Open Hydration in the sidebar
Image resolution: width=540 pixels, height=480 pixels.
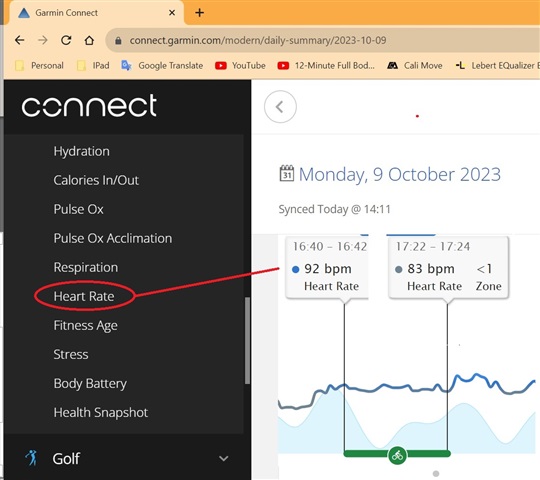click(82, 151)
